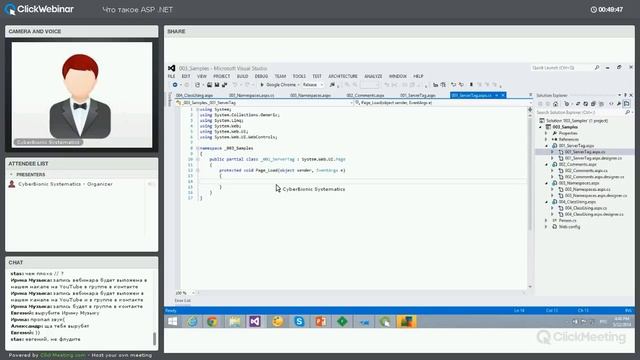Switch to the 001_ServerTag.aspx editor tab
Viewport: 640px width, 360px height.
pos(418,96)
